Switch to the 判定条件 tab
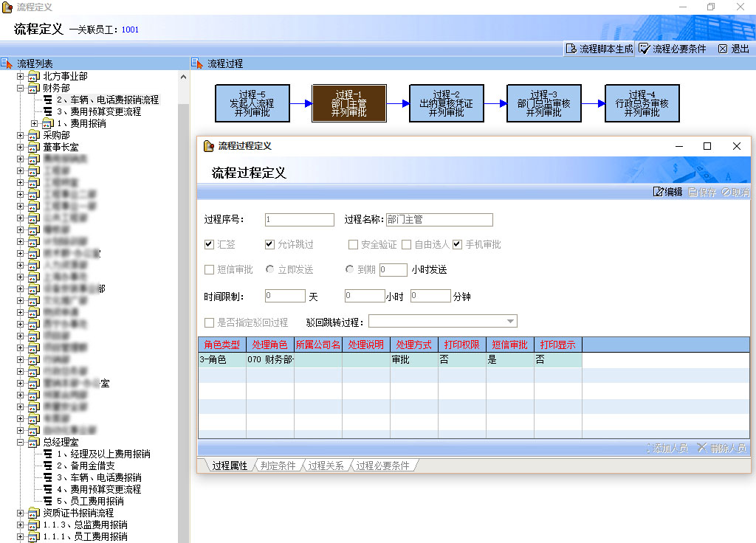The height and width of the screenshot is (543, 756). (278, 466)
